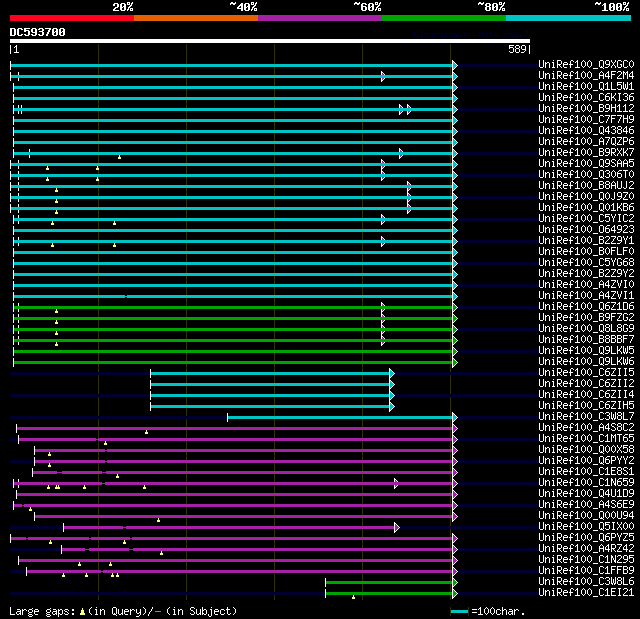Open the UniRef100_Q9LKW5 entry
Viewport: 640px width, 619px height.
tap(586, 351)
